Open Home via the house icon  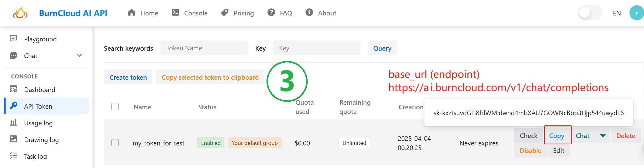pos(132,13)
